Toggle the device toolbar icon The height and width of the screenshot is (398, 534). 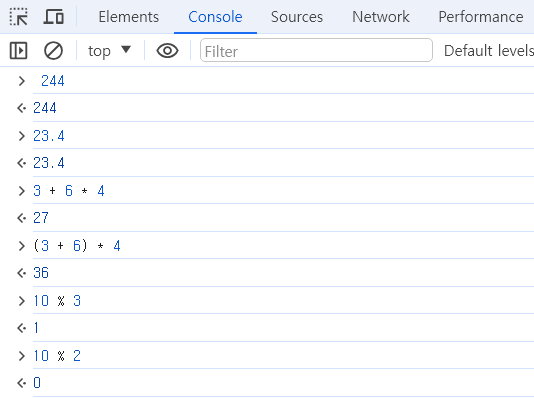pos(53,17)
